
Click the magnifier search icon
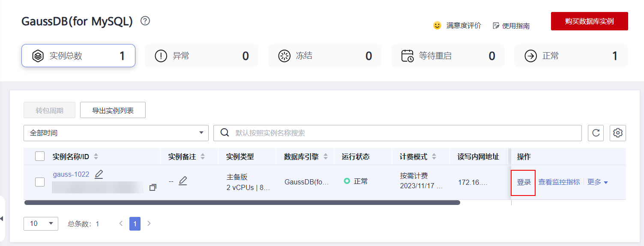[x=225, y=133]
